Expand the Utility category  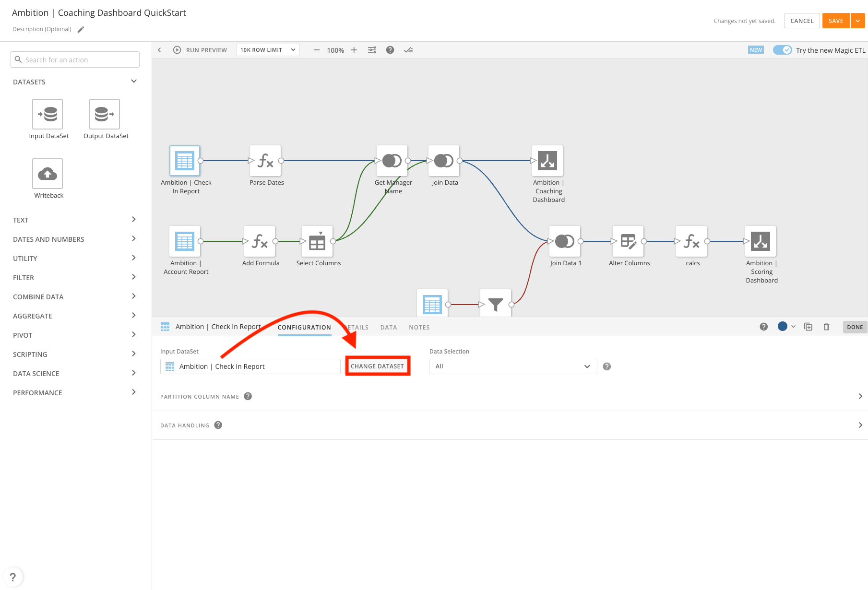[x=134, y=258]
